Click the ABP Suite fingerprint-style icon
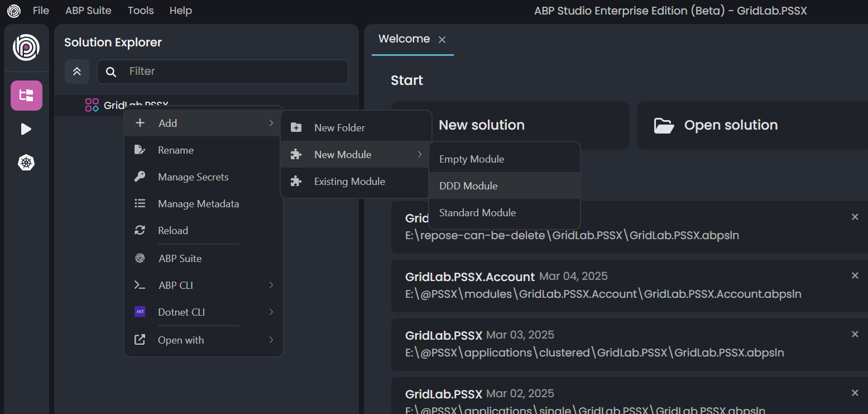 click(140, 258)
